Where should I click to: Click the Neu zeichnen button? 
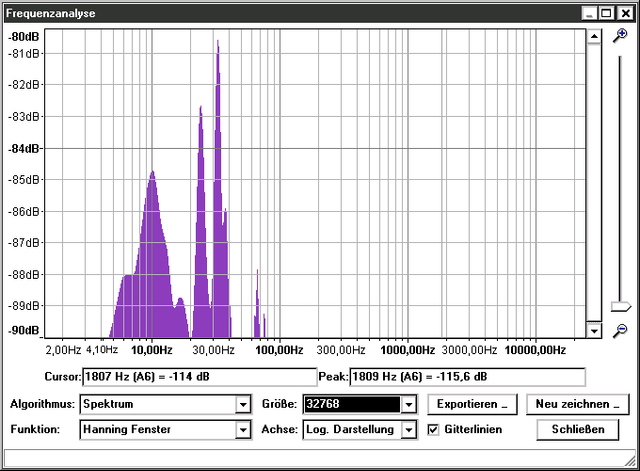coord(578,404)
